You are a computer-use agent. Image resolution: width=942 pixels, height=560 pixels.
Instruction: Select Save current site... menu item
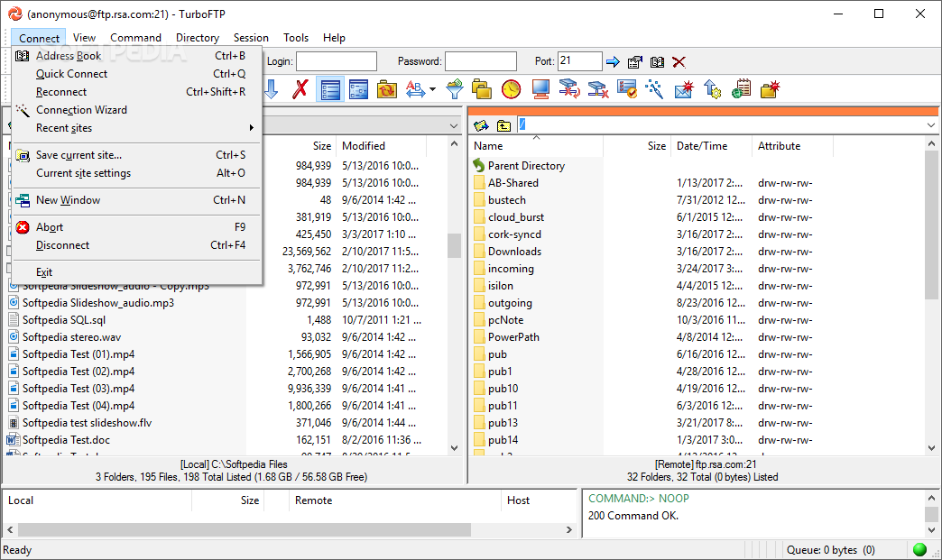pyautogui.click(x=137, y=155)
